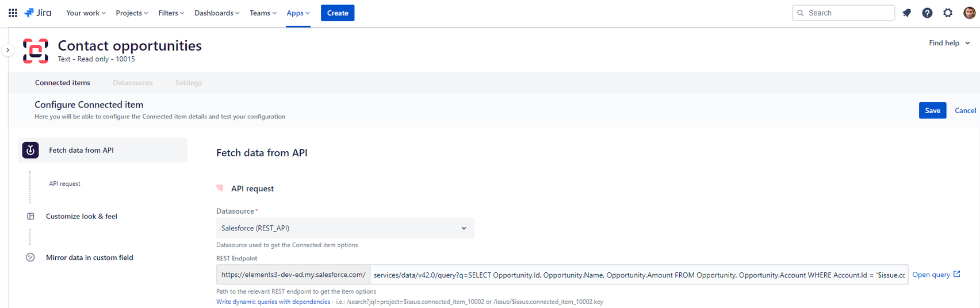Open the settings gear icon

click(948, 13)
